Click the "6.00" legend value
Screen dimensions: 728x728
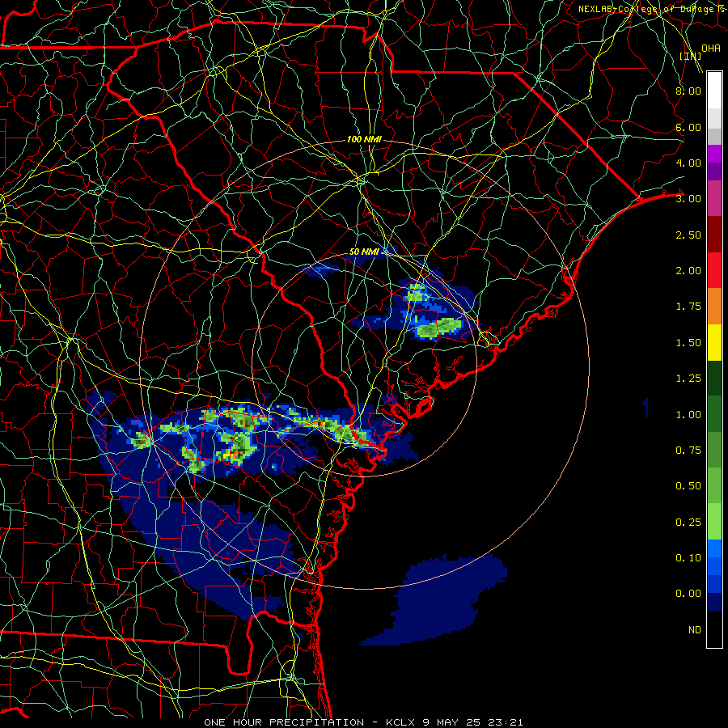pyautogui.click(x=688, y=127)
